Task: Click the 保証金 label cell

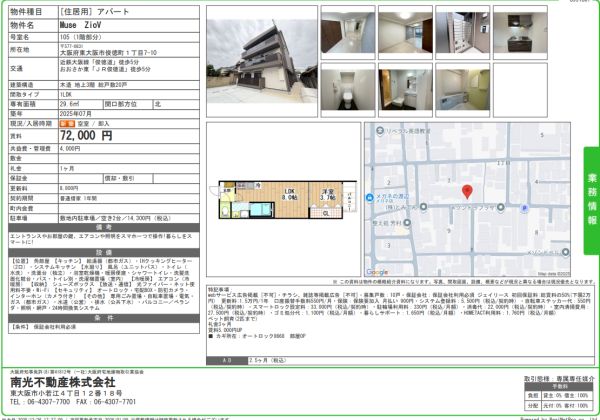Action: coord(33,178)
